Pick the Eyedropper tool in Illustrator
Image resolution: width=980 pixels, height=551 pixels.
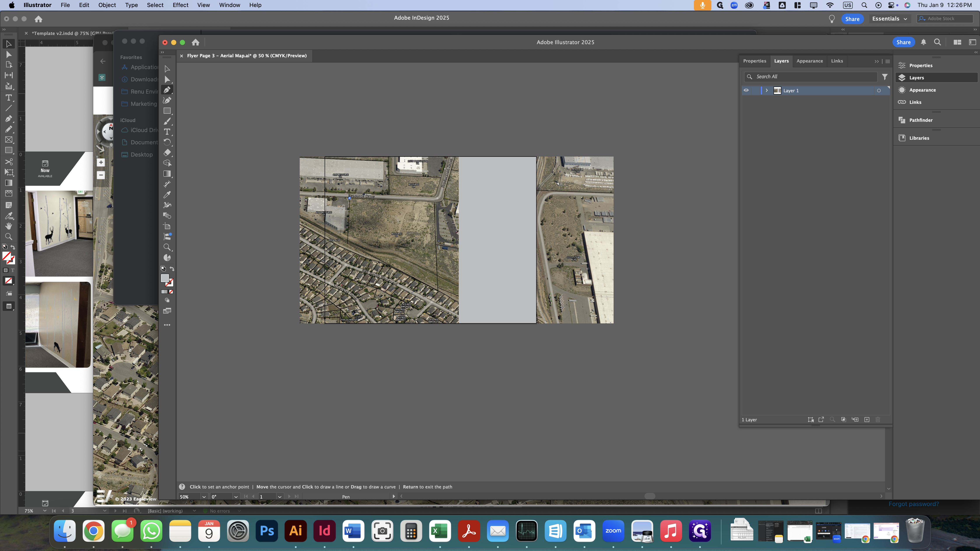(x=167, y=195)
